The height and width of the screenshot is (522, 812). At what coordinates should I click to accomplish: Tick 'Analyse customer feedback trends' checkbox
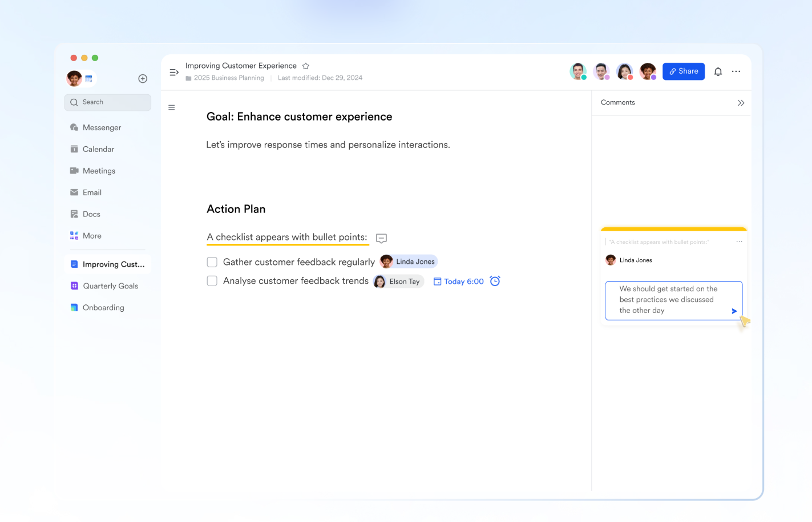coord(212,281)
